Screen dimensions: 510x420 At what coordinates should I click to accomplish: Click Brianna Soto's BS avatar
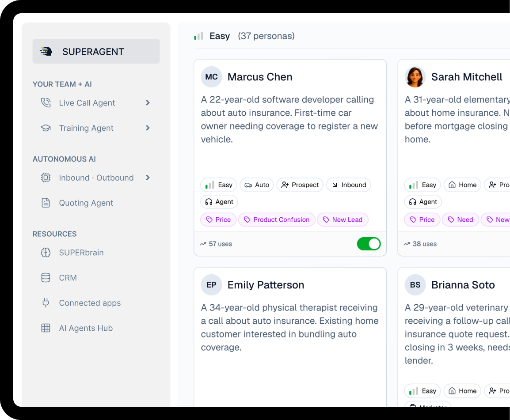415,285
